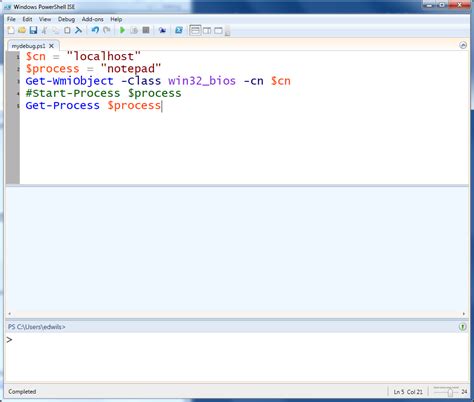This screenshot has width=474, height=402.
Task: Paste with the clipboard icon
Action: pyautogui.click(x=67, y=30)
